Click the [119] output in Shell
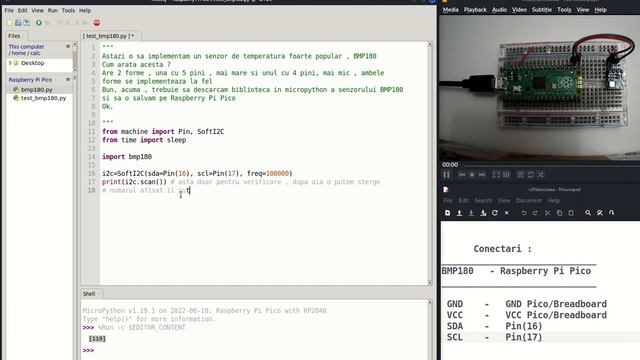The image size is (640, 360). [x=97, y=339]
